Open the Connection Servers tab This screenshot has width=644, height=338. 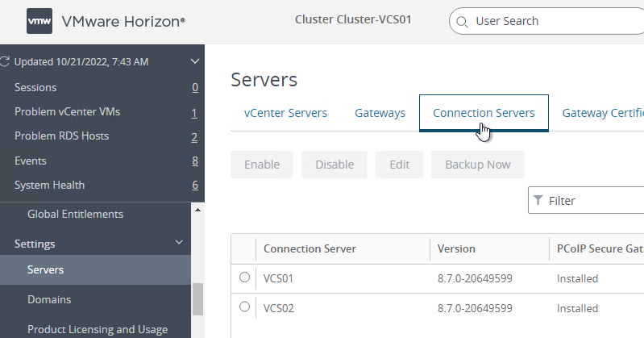[x=484, y=113]
